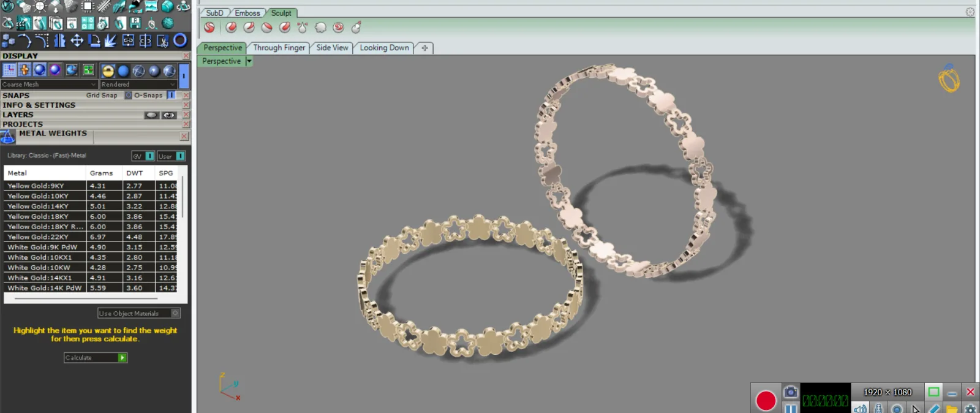
Task: Expand the Perspective viewport dropdown arrow
Action: point(249,61)
